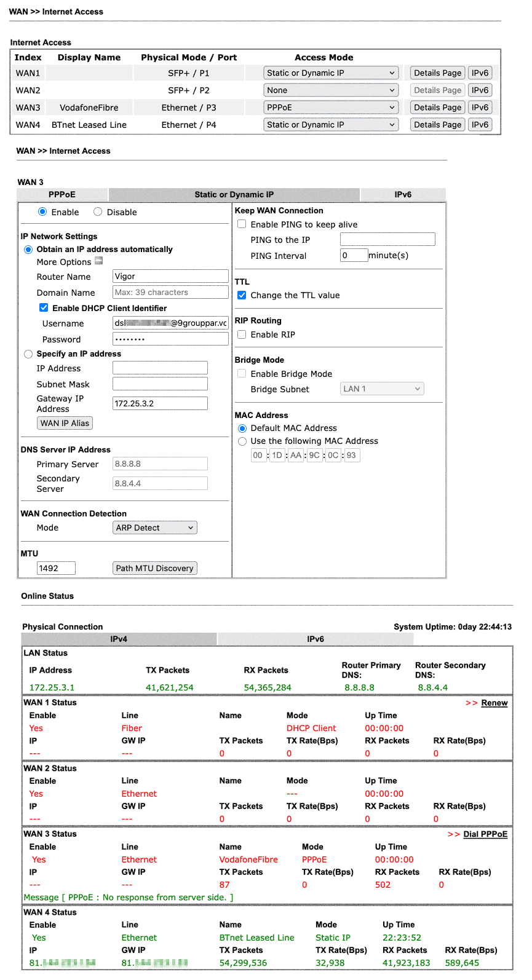Click the SFP+ / P2 port cell
This screenshot has height=980, width=532.
click(x=189, y=90)
